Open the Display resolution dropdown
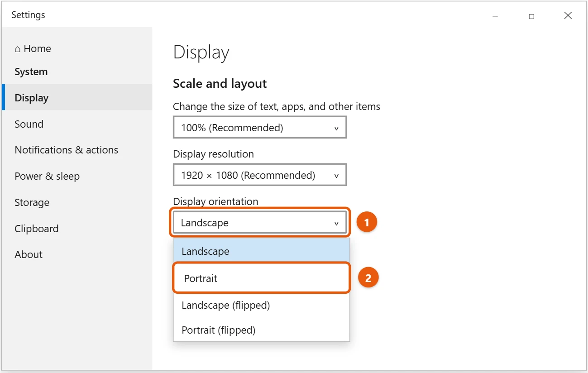This screenshot has height=373, width=588. click(260, 175)
